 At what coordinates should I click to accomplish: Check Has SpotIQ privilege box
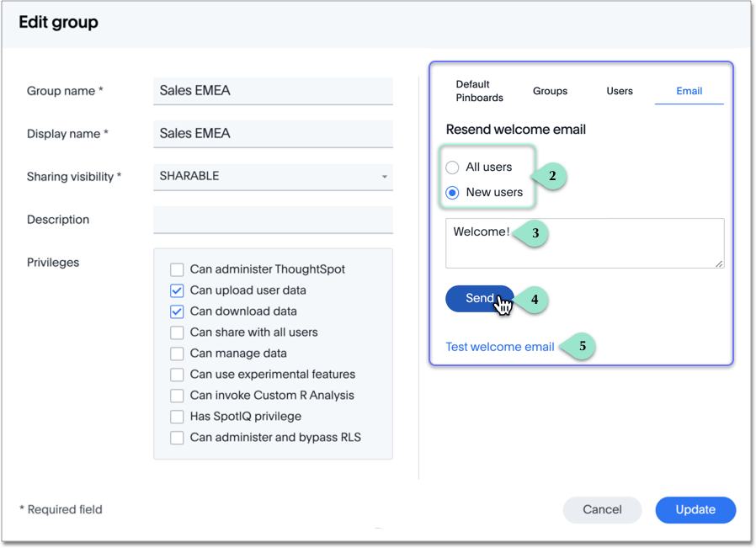click(177, 417)
